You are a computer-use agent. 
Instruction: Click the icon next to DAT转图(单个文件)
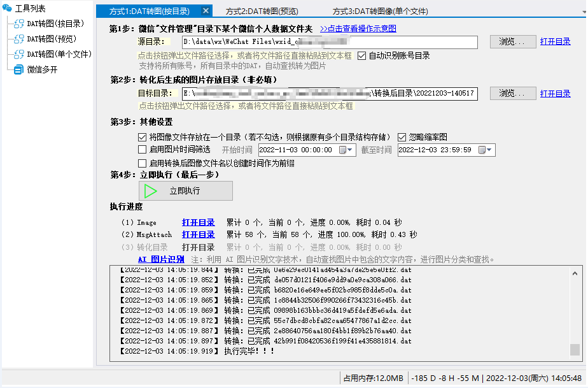coord(19,54)
